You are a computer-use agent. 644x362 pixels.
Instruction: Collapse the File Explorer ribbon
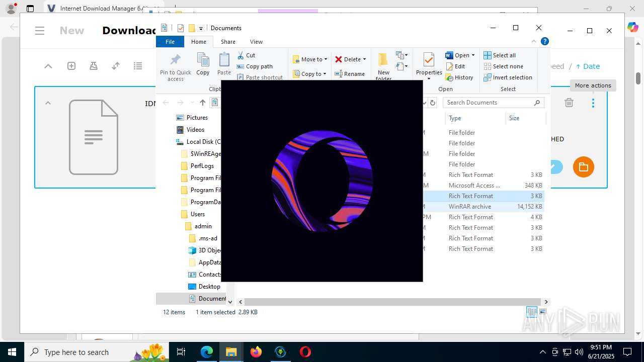click(x=534, y=41)
